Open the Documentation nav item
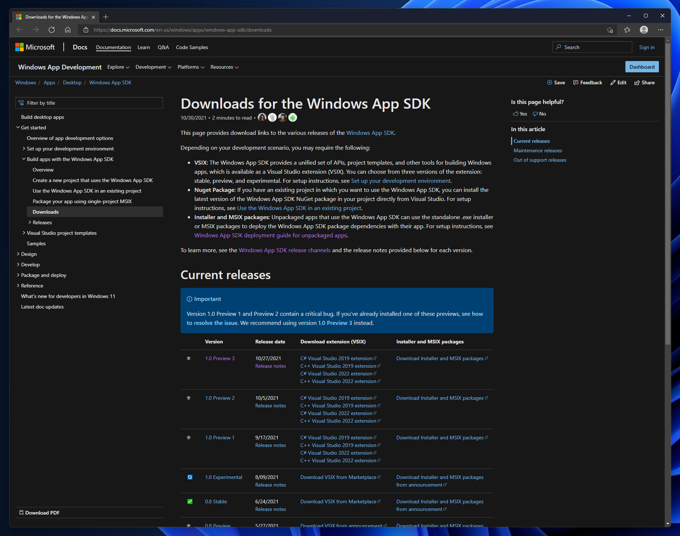 click(113, 47)
